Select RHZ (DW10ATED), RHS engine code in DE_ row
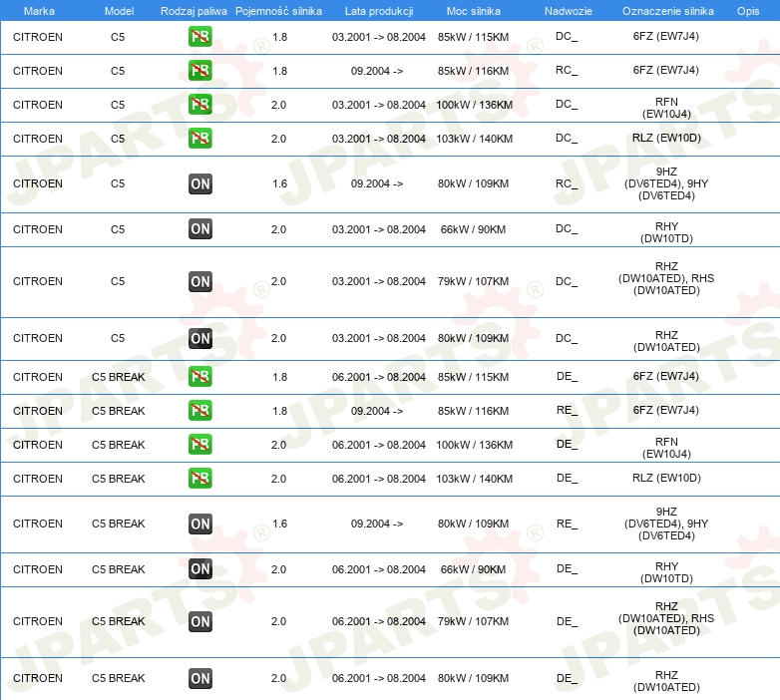Image resolution: width=780 pixels, height=700 pixels. coord(666,618)
